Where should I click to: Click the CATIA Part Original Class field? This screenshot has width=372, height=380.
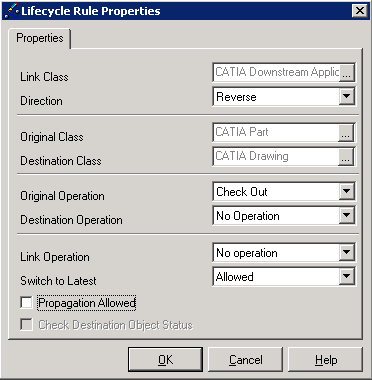(276, 133)
